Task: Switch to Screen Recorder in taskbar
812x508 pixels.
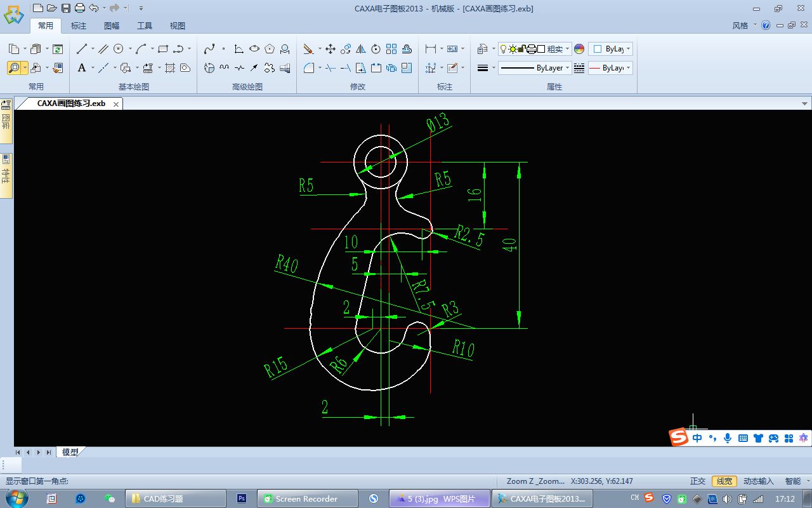Action: click(308, 498)
